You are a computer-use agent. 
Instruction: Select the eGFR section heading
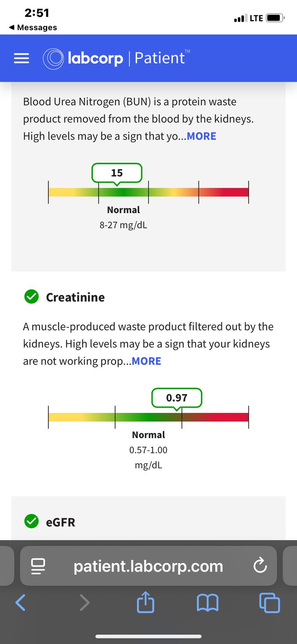[60, 522]
